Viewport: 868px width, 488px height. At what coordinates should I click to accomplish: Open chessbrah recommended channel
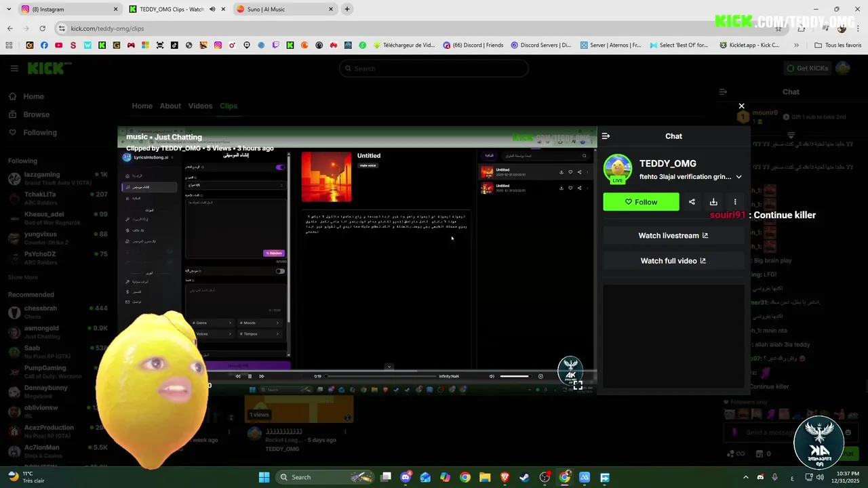[58, 312]
